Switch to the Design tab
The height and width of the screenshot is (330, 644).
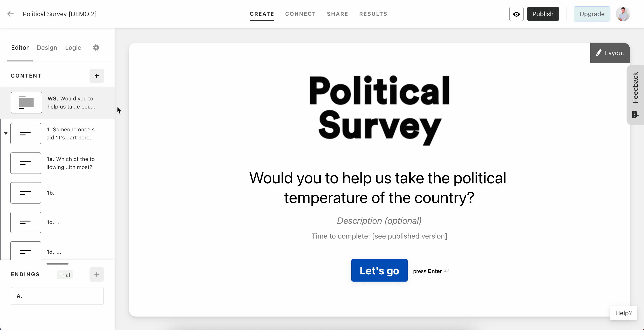pos(47,48)
